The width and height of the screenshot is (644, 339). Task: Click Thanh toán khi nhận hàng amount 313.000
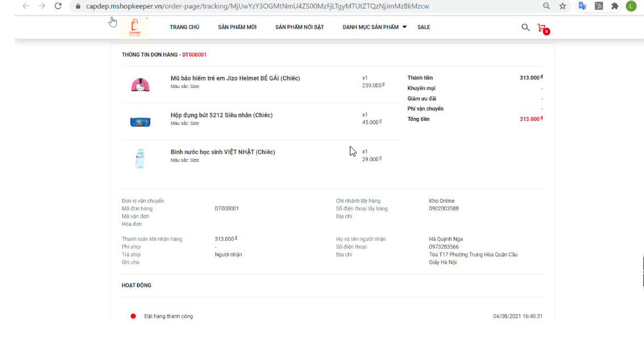pos(225,238)
